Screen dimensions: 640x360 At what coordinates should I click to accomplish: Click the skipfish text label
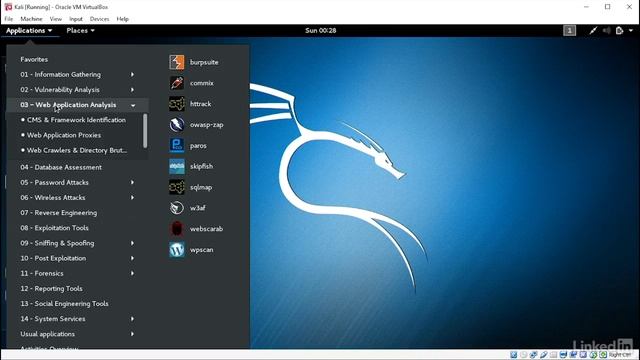(201, 167)
